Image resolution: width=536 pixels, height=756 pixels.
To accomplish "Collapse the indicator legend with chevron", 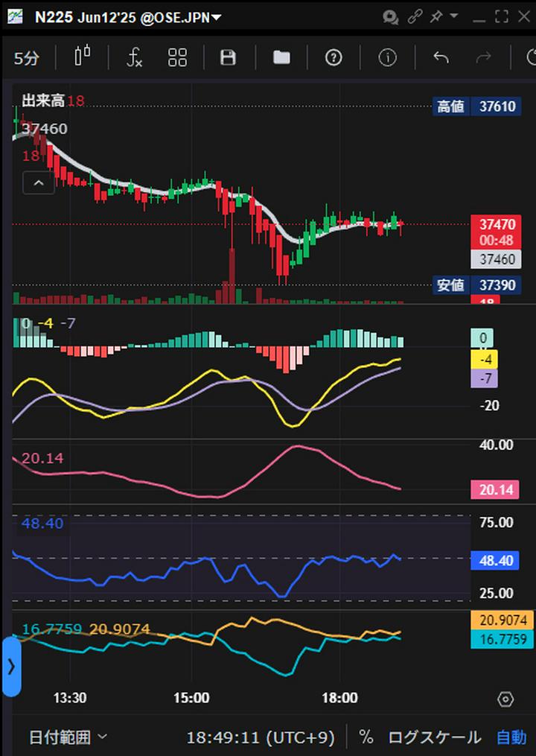I will click(39, 182).
